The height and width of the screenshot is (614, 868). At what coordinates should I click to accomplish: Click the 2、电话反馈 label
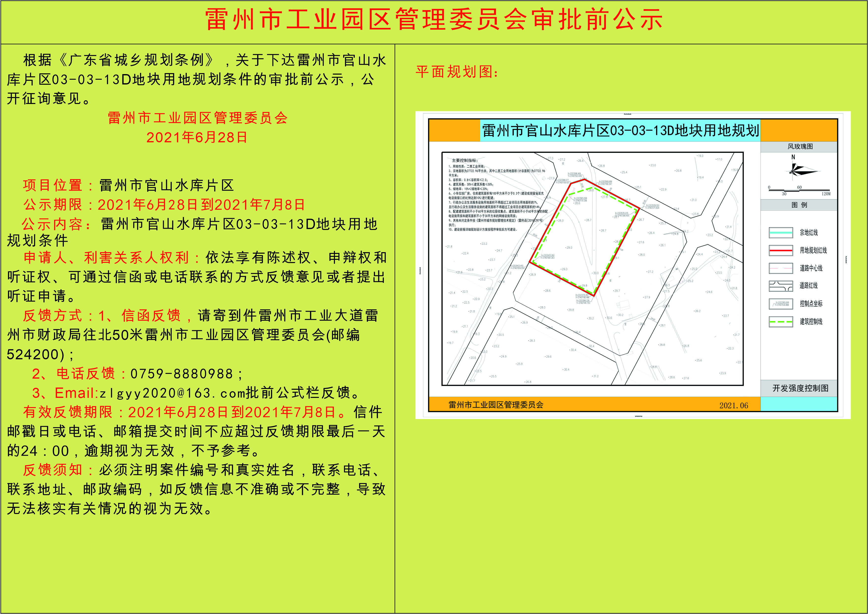(79, 373)
